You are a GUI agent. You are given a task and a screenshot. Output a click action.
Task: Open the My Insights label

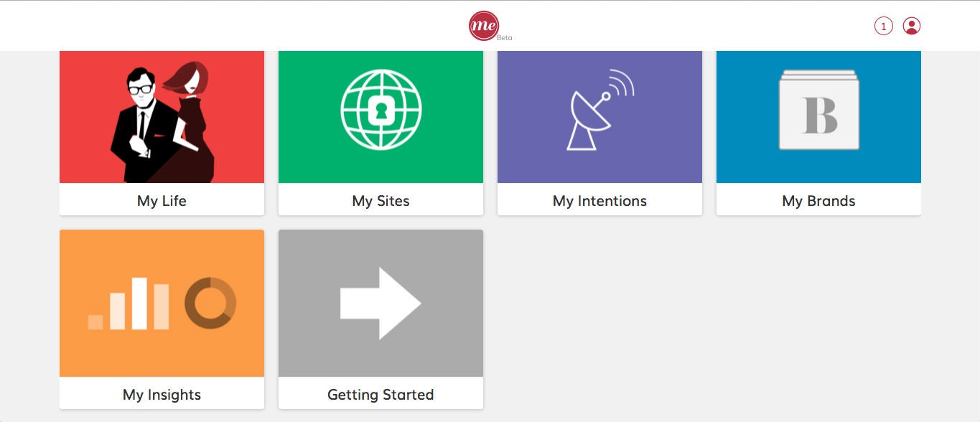coord(162,395)
